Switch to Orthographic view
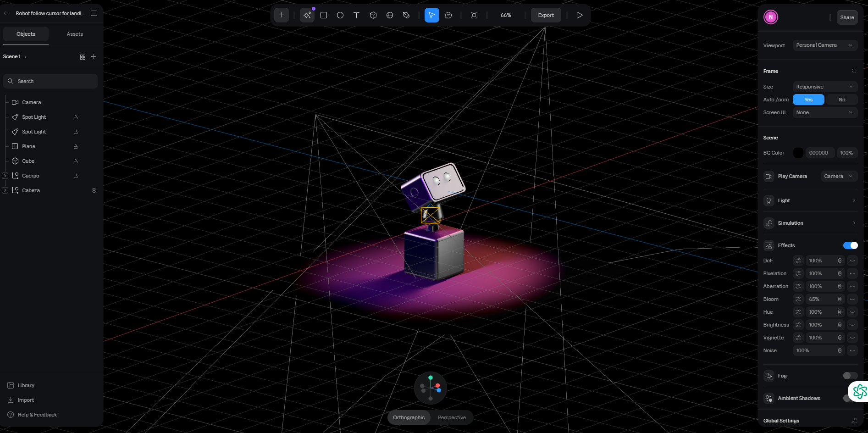This screenshot has height=433, width=868. [x=409, y=417]
